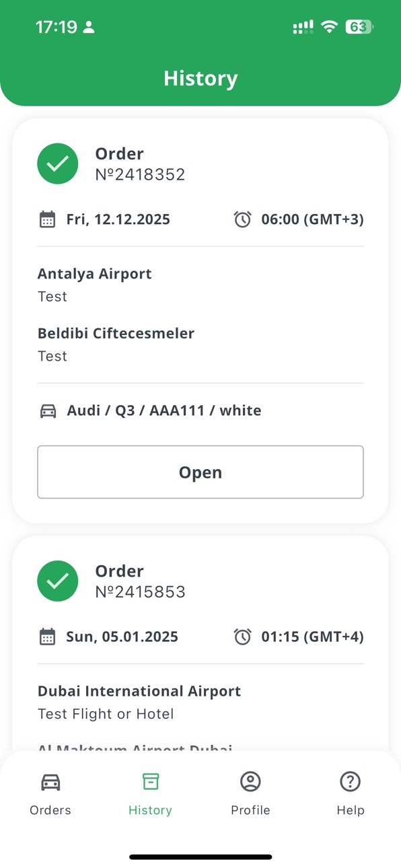
Task: Tap alarm clock icon beside 06:00 (GMT+3)
Action: point(243,219)
